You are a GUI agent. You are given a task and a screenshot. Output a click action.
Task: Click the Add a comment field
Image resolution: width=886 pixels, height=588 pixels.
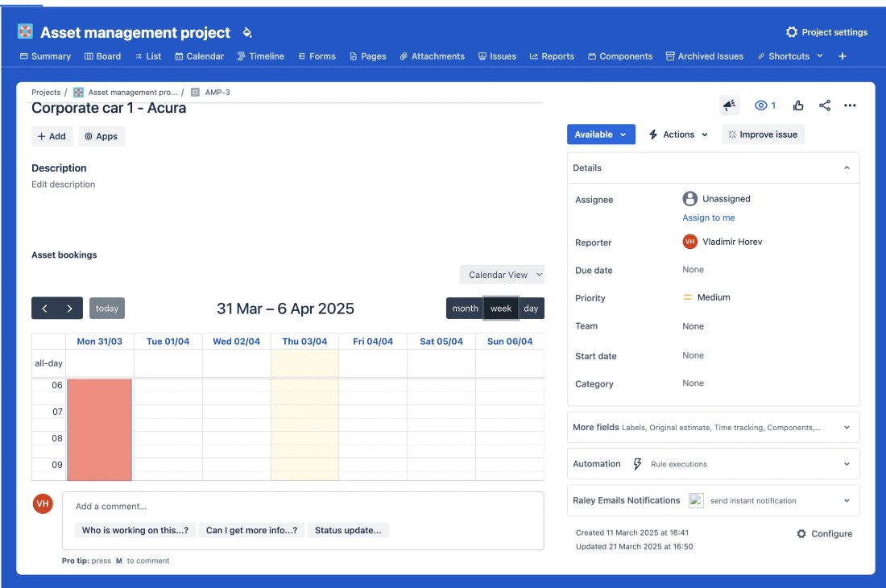pos(302,507)
